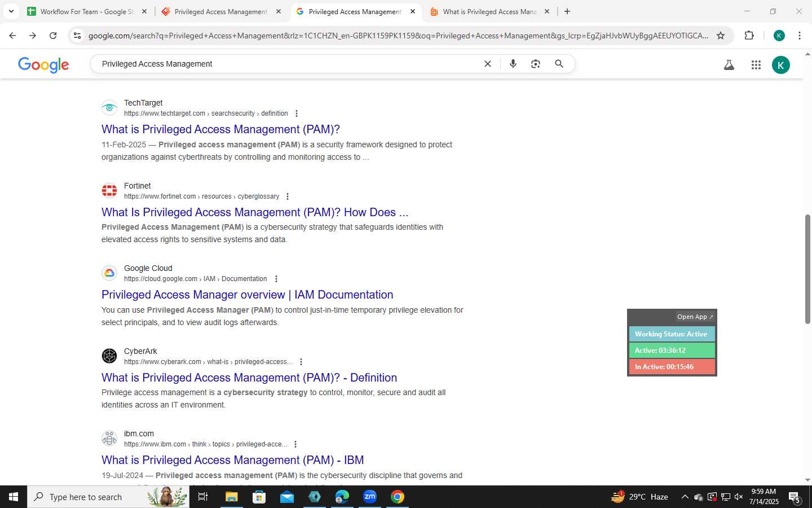Open Chrome from taskbar
The width and height of the screenshot is (812, 508).
pyautogui.click(x=398, y=497)
